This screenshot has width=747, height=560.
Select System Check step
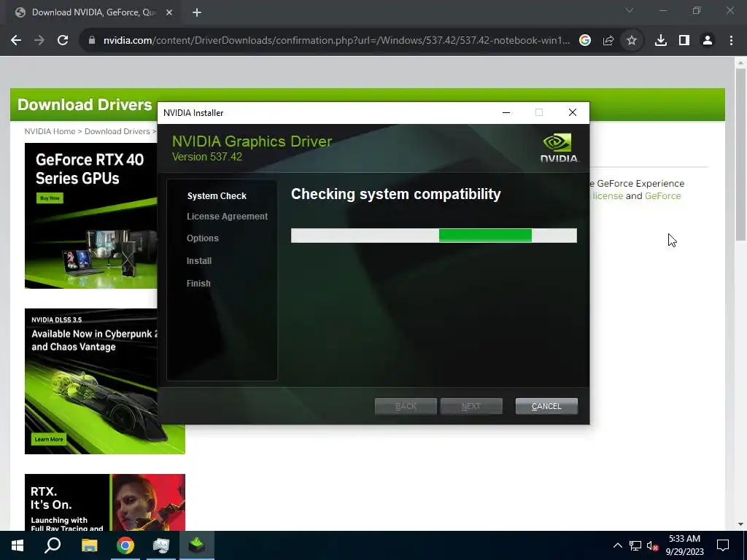click(x=217, y=195)
